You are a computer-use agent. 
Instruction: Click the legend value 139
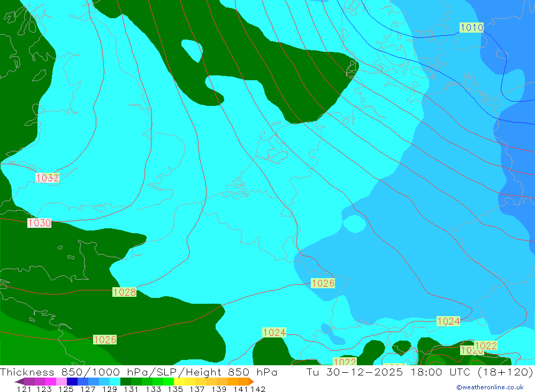pos(219,389)
